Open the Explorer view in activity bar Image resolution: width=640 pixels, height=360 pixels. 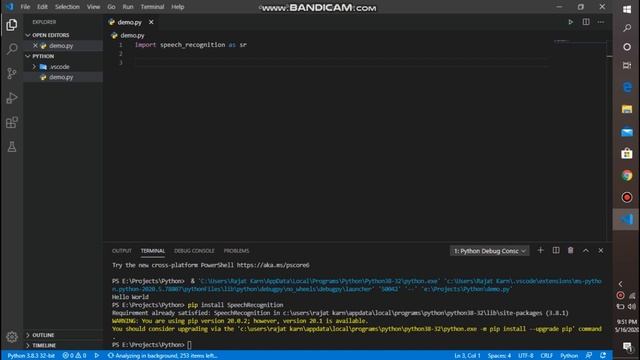(11, 25)
